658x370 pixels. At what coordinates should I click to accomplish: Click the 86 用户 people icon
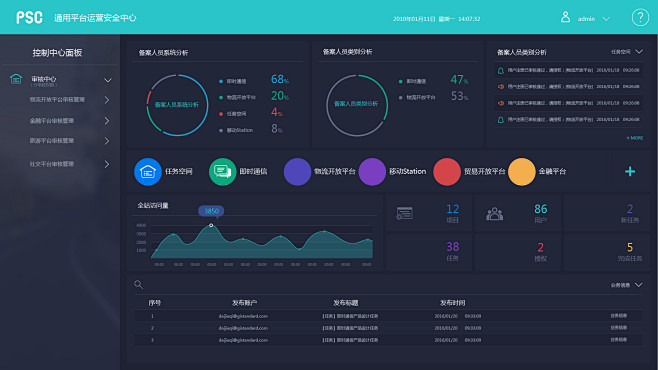(494, 214)
